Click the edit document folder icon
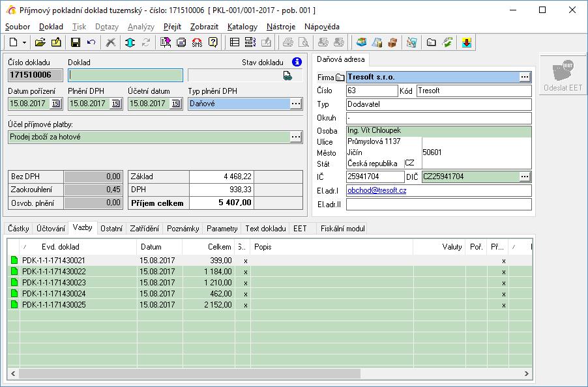This screenshot has height=387, width=588. tap(56, 42)
